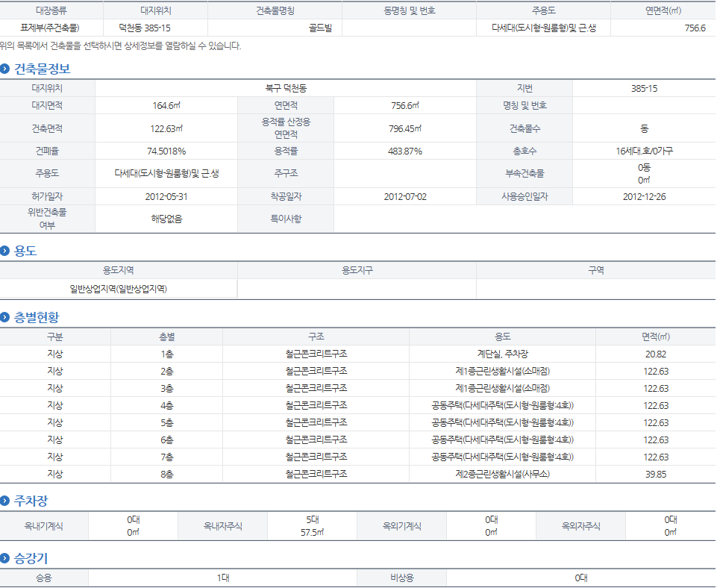
Task: Click the 74.5018% building coverage value
Action: [166, 151]
